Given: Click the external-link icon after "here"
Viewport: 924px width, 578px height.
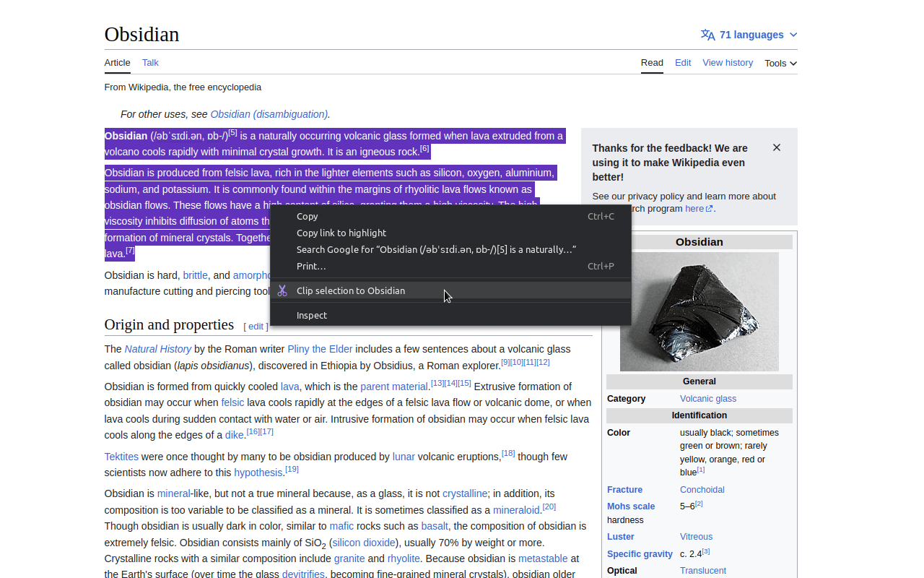Looking at the screenshot, I should click(708, 208).
